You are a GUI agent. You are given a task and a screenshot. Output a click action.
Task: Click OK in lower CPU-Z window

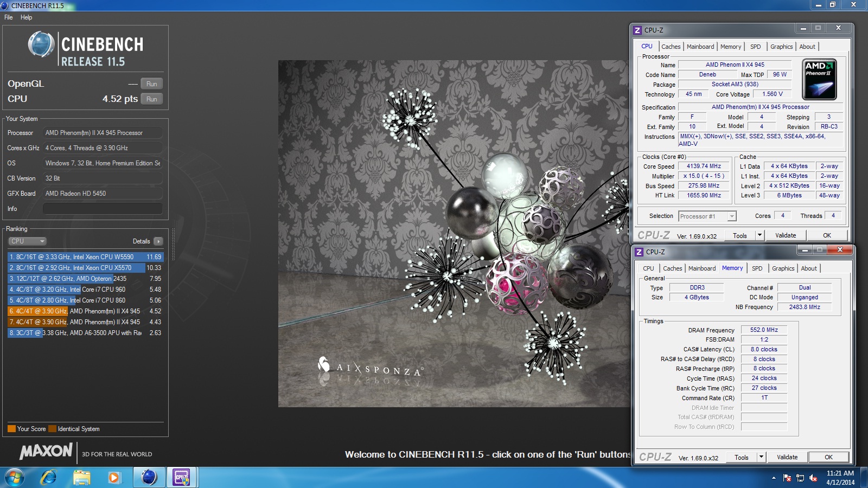point(828,458)
